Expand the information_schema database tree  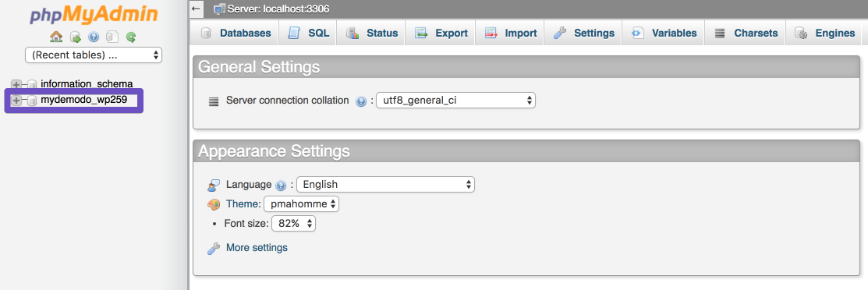click(16, 84)
